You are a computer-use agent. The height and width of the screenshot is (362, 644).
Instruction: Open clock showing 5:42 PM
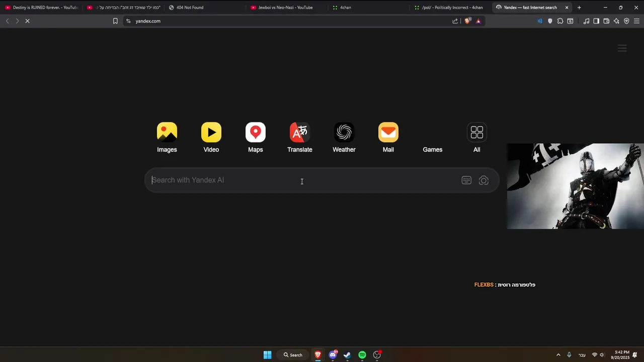point(620,355)
